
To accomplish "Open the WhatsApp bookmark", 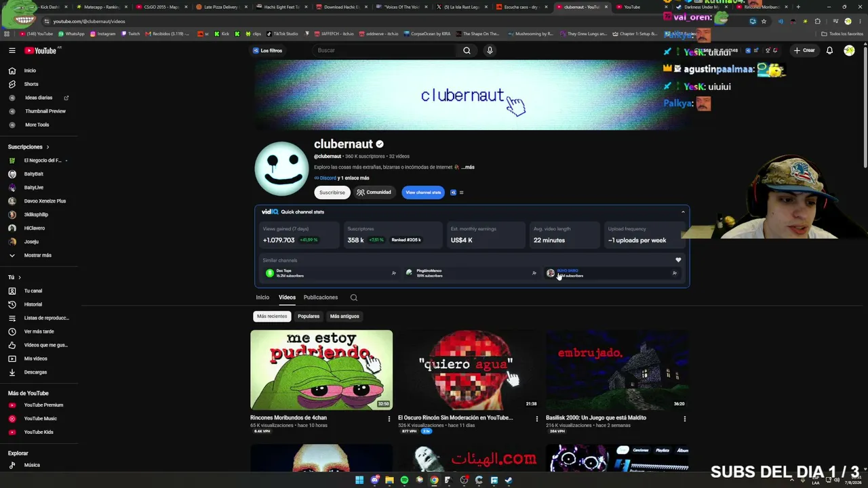I will tap(71, 34).
